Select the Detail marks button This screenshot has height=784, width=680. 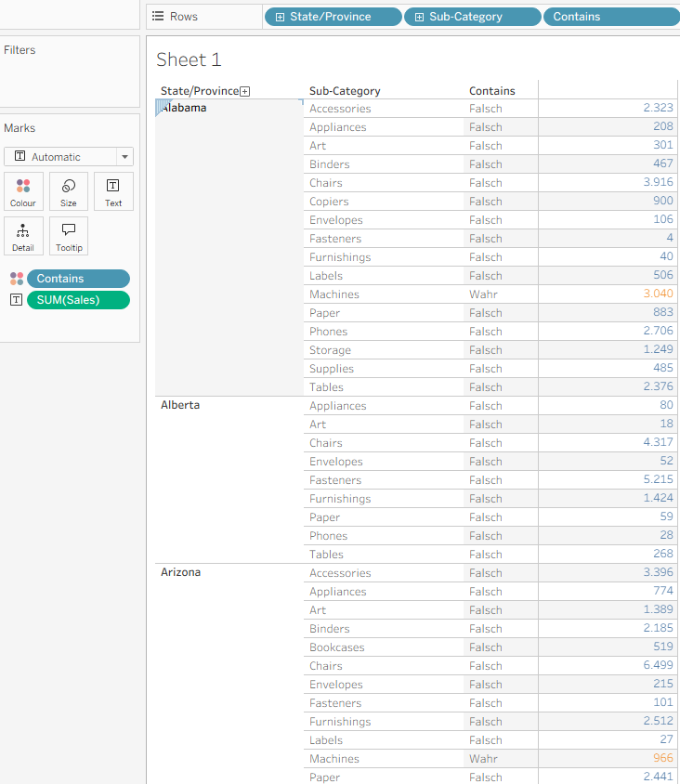pyautogui.click(x=23, y=236)
